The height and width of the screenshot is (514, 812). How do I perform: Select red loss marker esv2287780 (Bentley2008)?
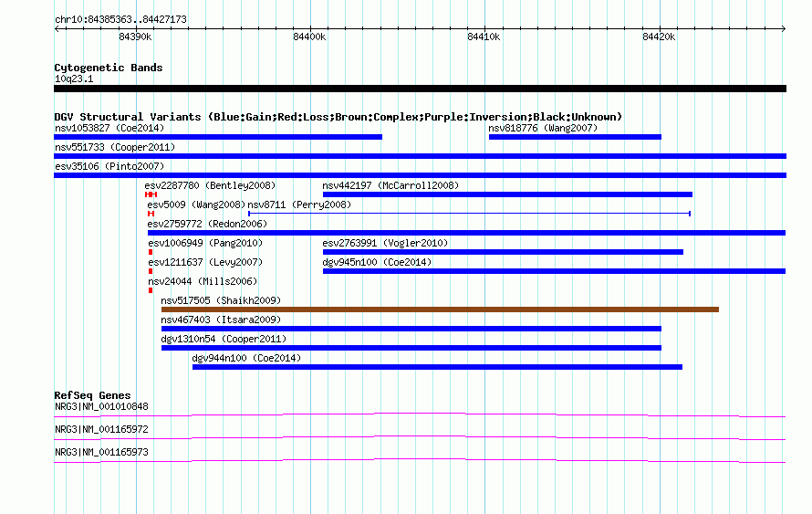[151, 194]
